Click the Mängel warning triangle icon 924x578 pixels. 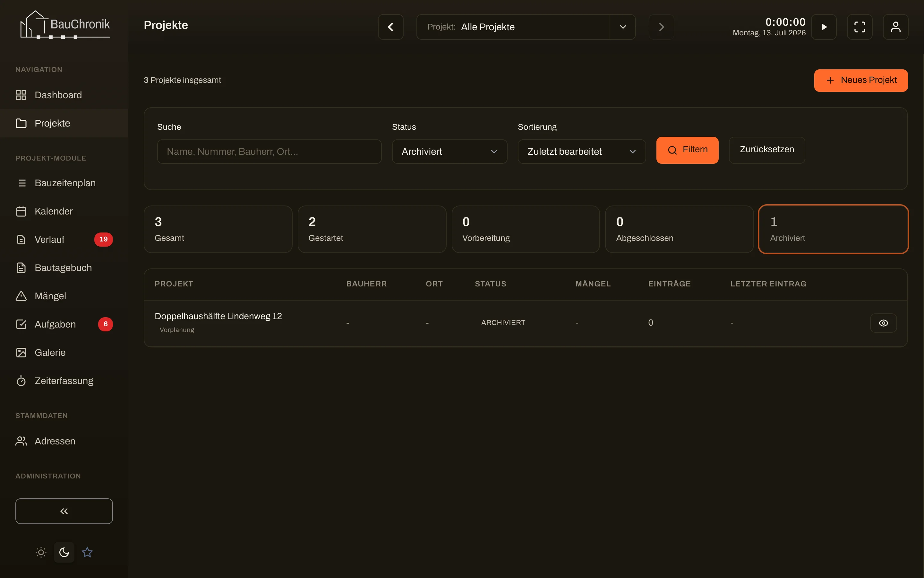21,296
